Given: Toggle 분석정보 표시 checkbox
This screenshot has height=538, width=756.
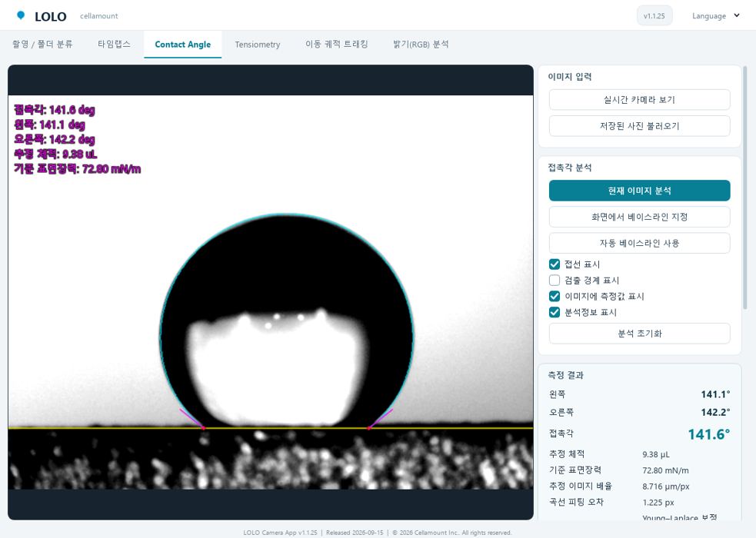Looking at the screenshot, I should [x=555, y=311].
